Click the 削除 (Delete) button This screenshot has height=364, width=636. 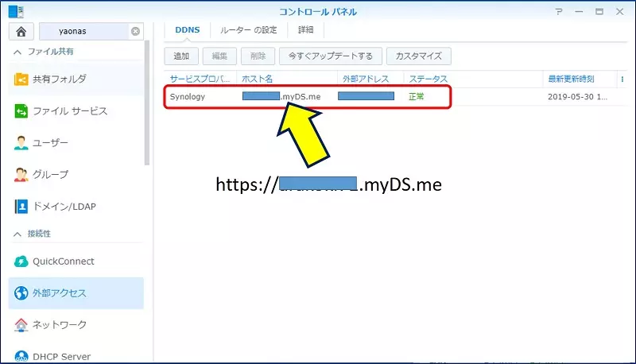coord(258,56)
